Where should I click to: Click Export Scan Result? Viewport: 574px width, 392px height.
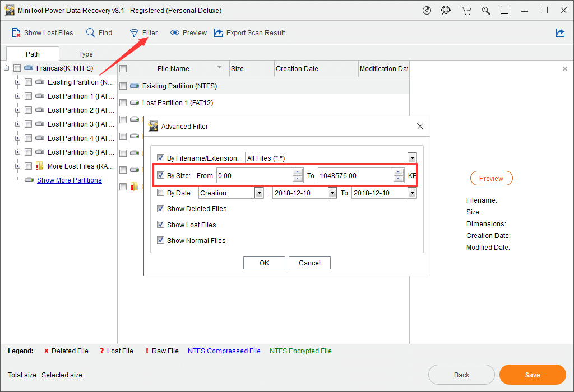[249, 33]
